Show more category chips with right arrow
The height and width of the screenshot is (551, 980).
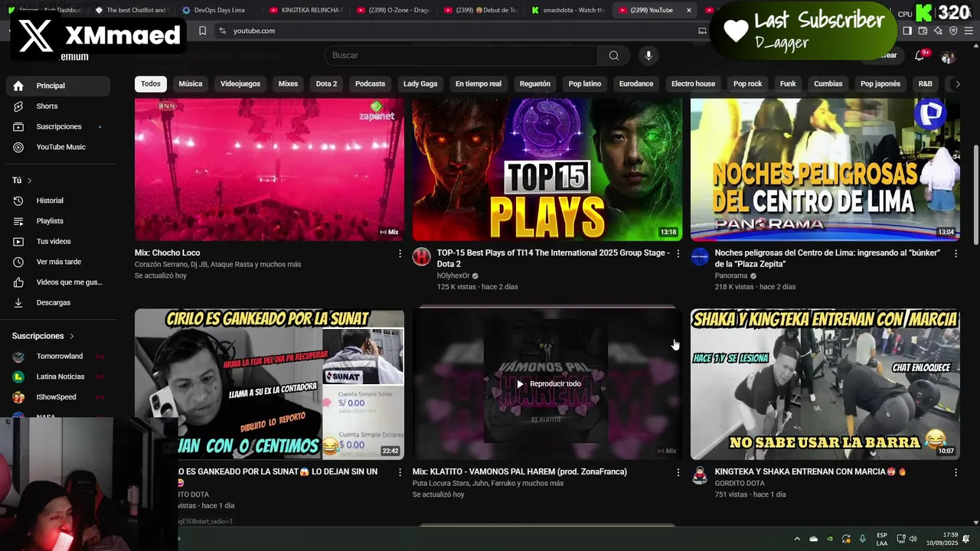click(957, 84)
